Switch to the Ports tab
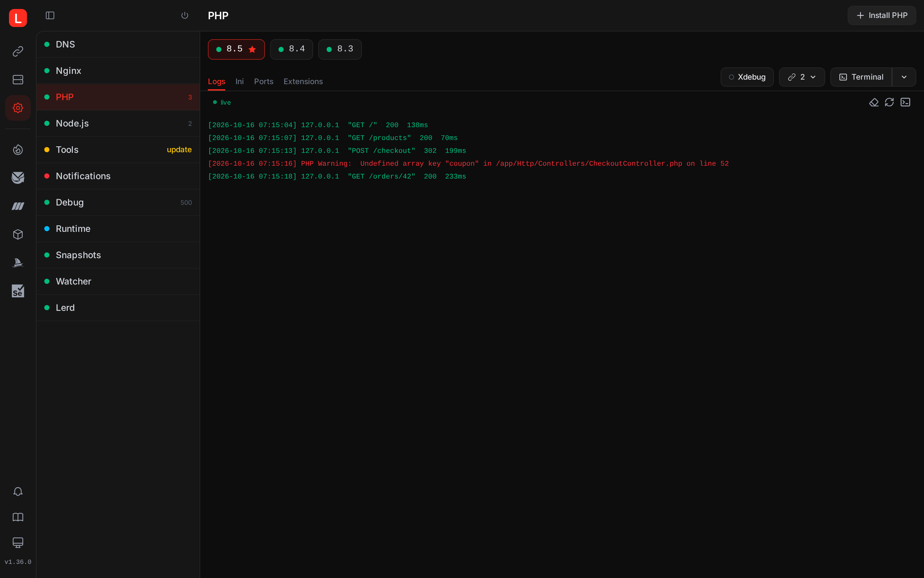This screenshot has height=578, width=924. tap(263, 82)
